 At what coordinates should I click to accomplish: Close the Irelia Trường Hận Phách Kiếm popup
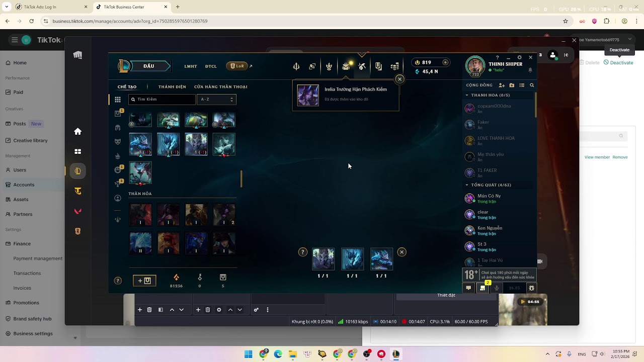point(399,79)
